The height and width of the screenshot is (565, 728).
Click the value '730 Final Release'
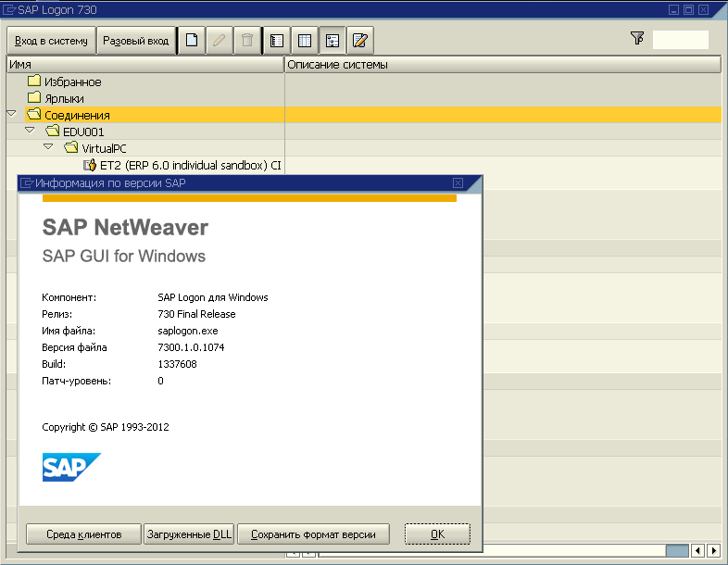[x=196, y=314]
